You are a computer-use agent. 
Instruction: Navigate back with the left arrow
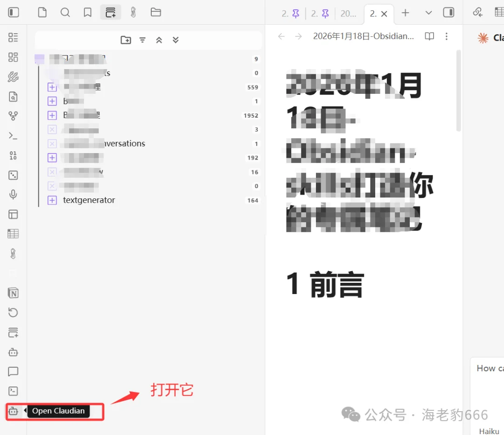[x=281, y=36]
